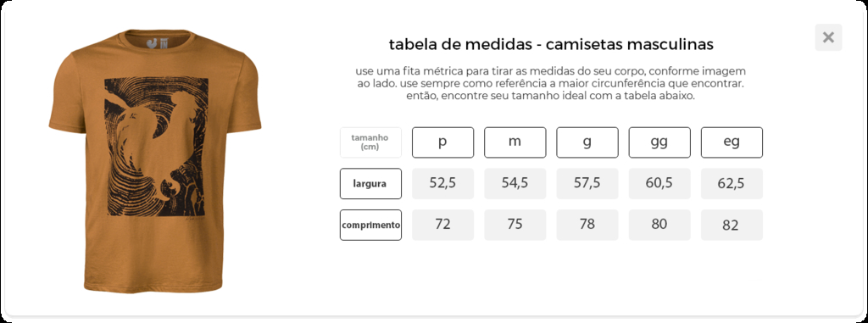Viewport: 868px width, 323px height.
Task: Click the 54,5 width value
Action: coord(515,183)
